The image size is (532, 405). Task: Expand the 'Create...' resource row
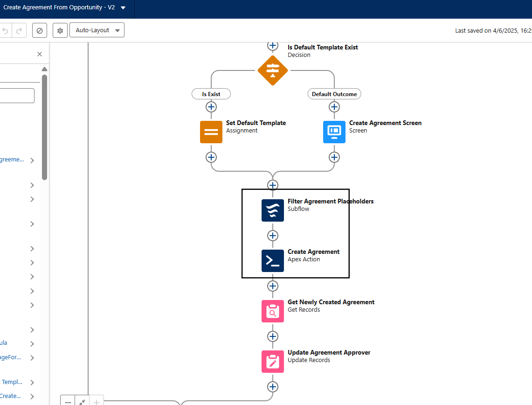click(32, 397)
